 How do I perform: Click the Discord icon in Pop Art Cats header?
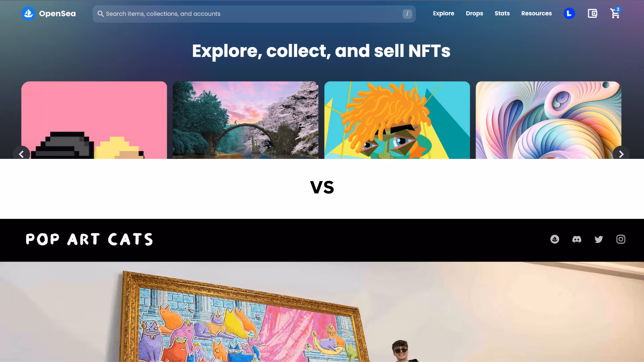click(577, 239)
